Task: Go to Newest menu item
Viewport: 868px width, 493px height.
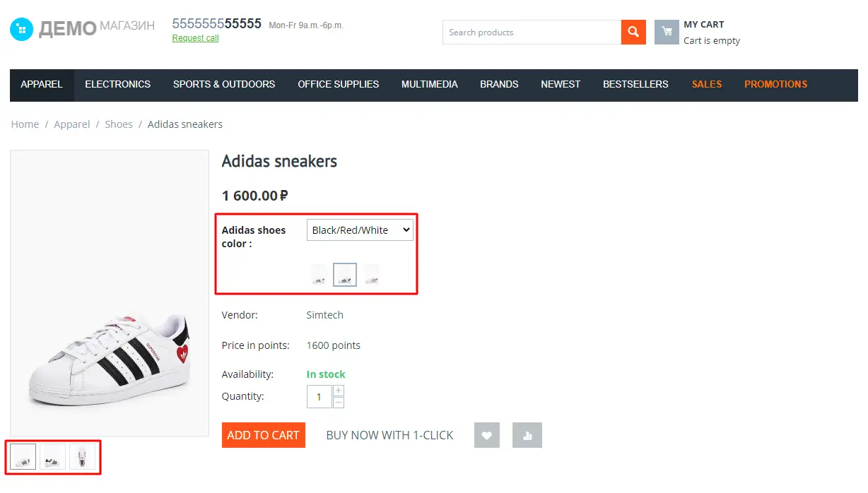Action: 561,84
